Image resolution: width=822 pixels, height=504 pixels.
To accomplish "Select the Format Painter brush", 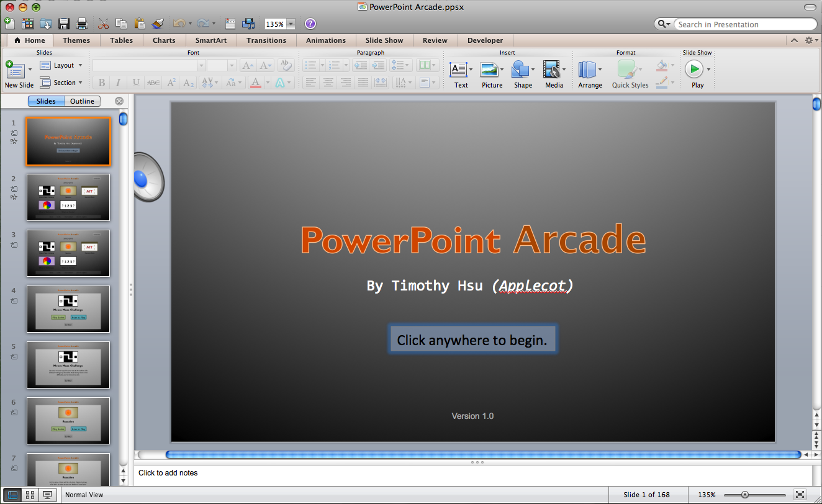I will point(158,24).
